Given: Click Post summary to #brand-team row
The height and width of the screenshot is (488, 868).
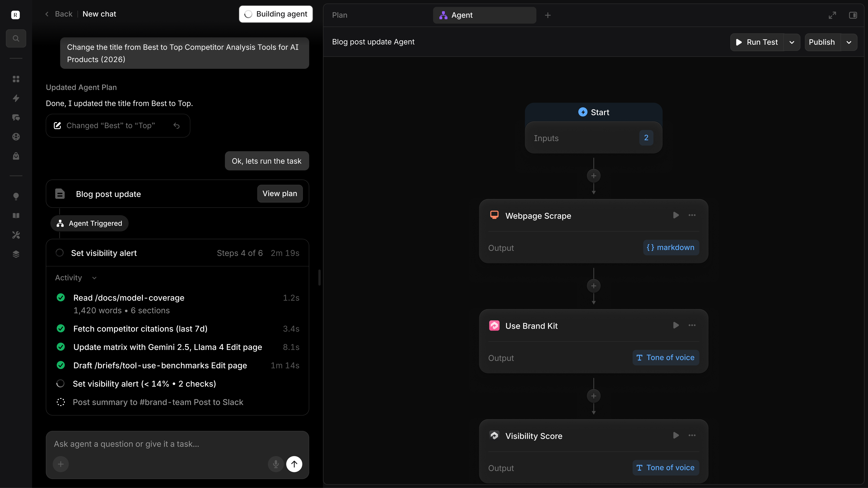Looking at the screenshot, I should [178, 402].
